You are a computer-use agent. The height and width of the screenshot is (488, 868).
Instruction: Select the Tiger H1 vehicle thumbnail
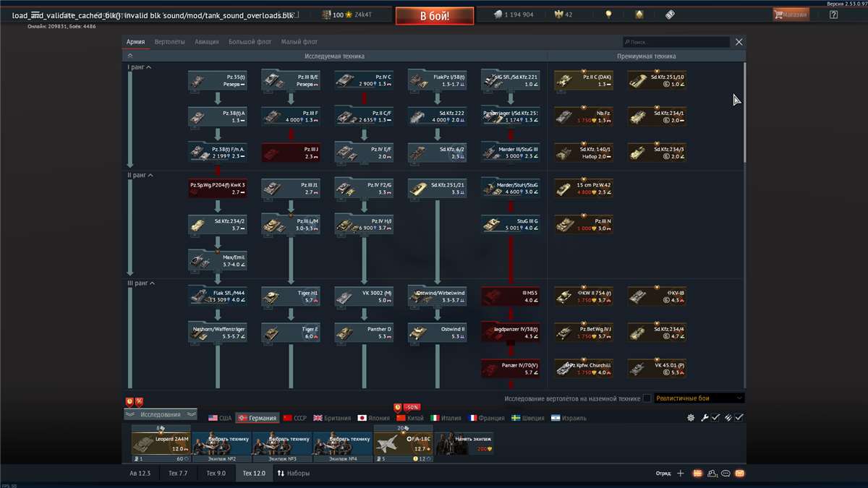coord(289,296)
